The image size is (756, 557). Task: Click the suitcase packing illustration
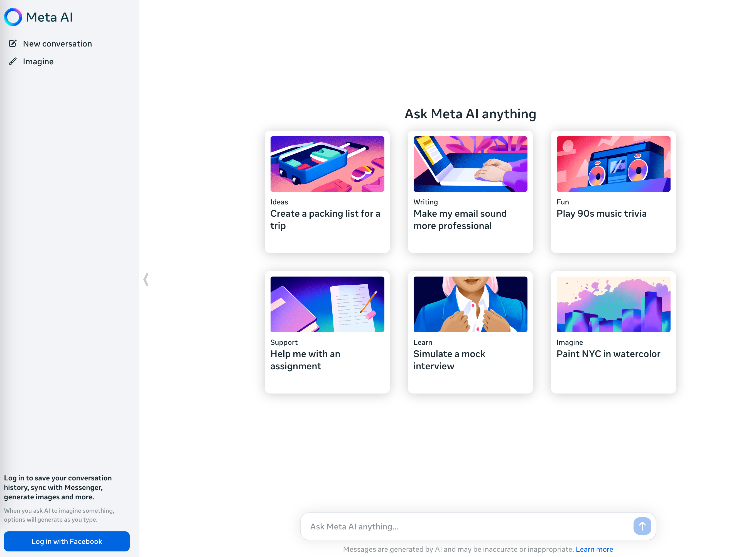[327, 163]
